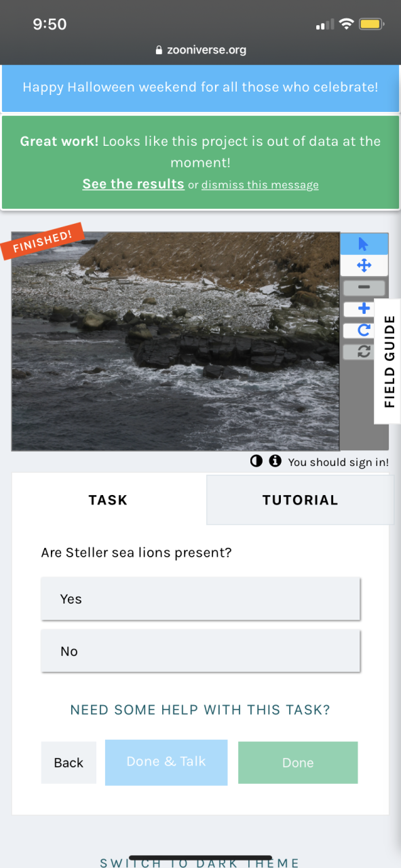The width and height of the screenshot is (401, 868).
Task: Select the pan move tool
Action: point(364,265)
